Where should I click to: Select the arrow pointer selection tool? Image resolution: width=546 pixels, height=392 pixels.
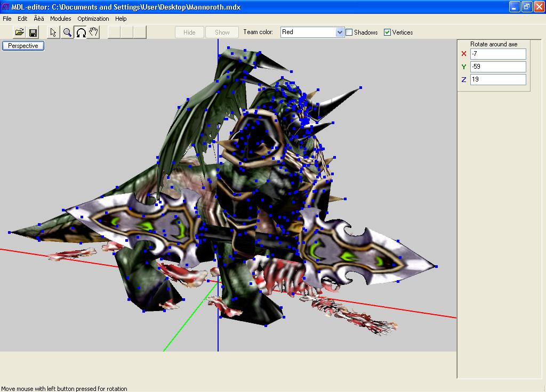pyautogui.click(x=53, y=32)
